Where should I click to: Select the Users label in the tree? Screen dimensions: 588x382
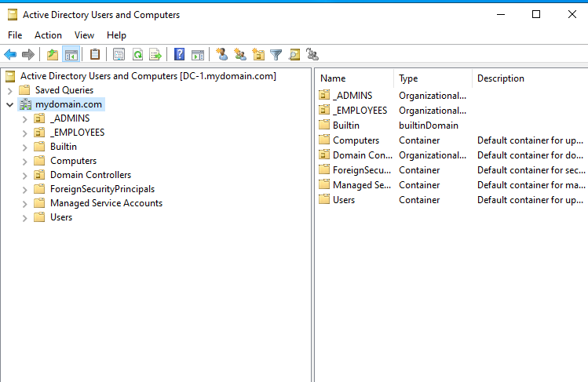(61, 217)
